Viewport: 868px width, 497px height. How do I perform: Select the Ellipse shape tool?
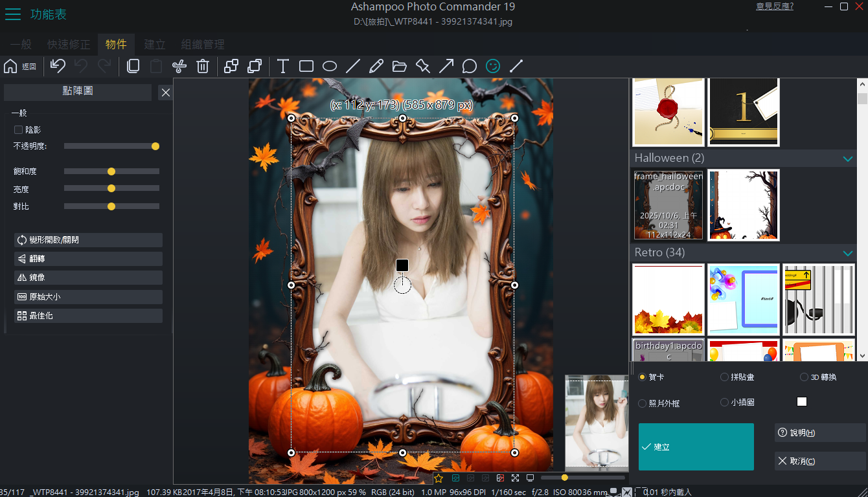330,66
